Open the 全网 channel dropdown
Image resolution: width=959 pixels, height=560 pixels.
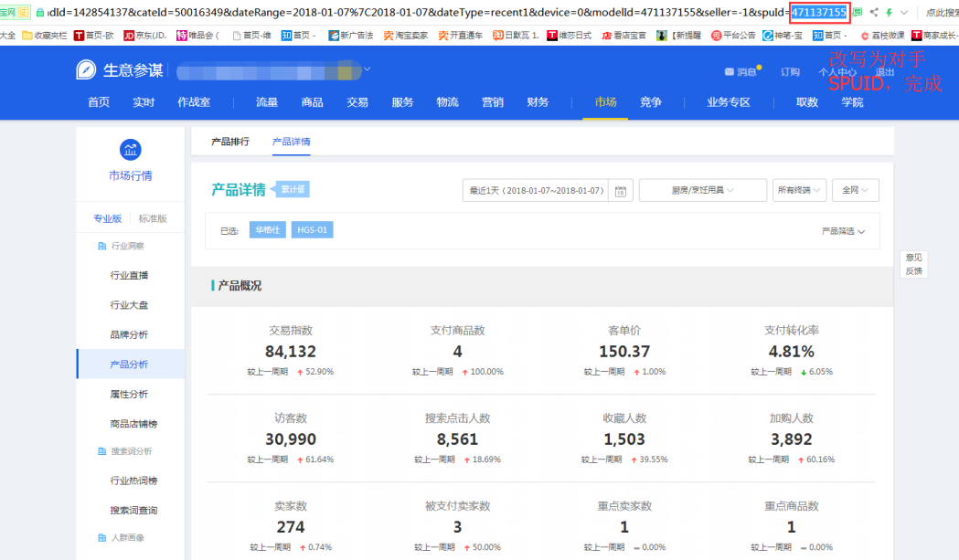point(856,189)
